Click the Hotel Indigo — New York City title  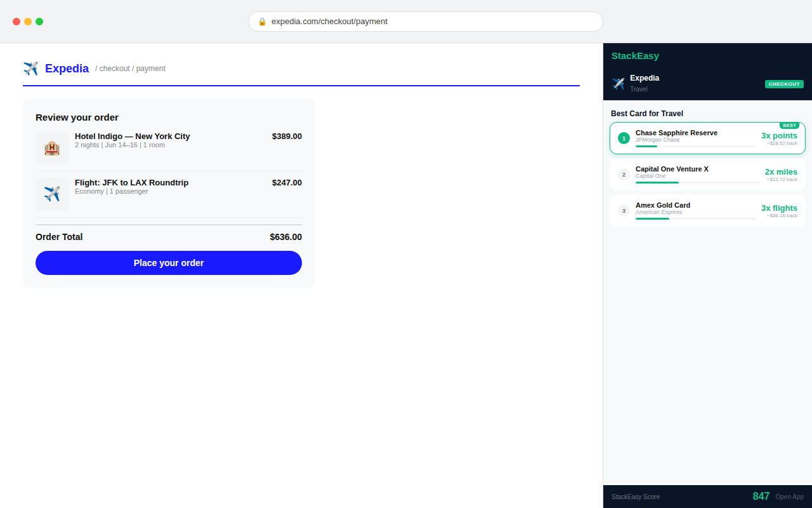132,136
